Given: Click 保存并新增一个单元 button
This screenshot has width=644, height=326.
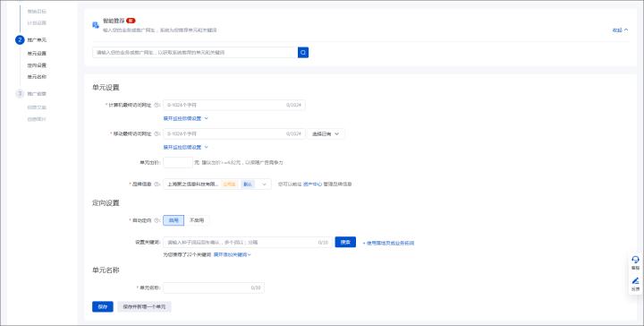Looking at the screenshot, I should tap(144, 306).
